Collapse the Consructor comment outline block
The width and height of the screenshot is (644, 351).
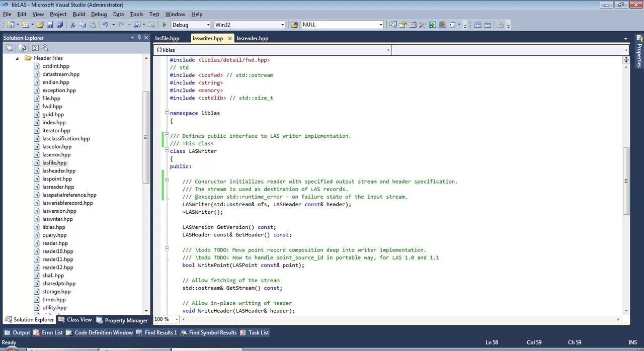[167, 181]
